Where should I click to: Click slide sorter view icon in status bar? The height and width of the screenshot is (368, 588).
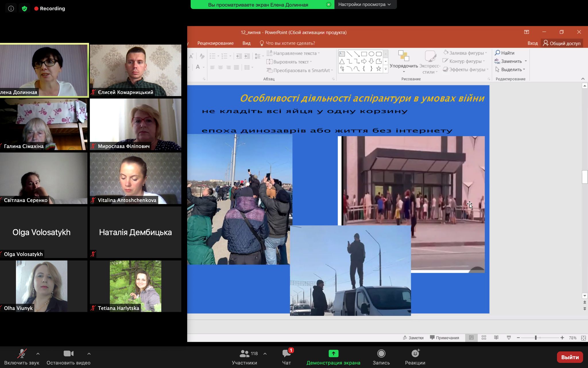click(x=484, y=338)
